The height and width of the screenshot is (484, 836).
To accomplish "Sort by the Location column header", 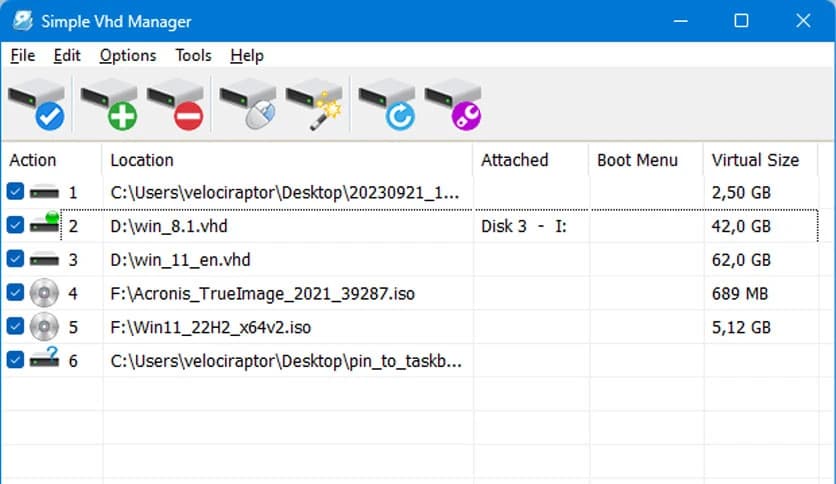I will coord(287,160).
